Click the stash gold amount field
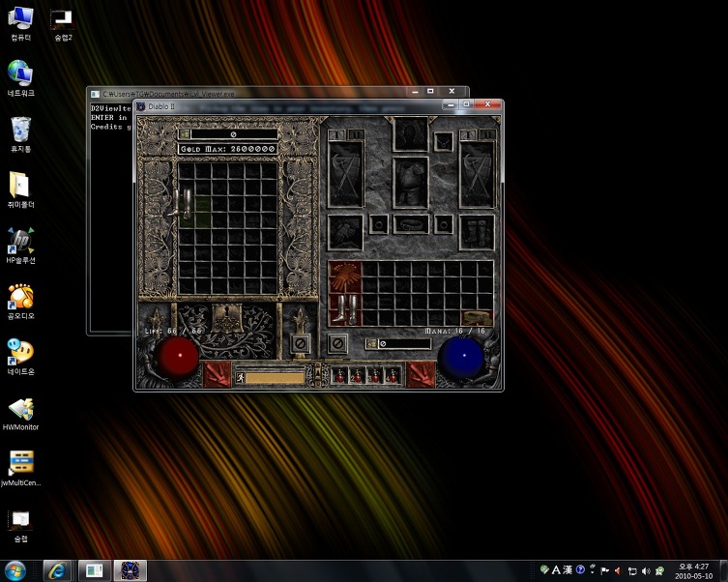This screenshot has width=728, height=582. (x=234, y=134)
